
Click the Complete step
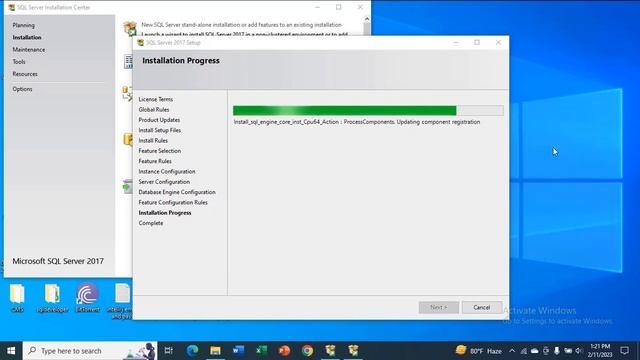pos(151,223)
